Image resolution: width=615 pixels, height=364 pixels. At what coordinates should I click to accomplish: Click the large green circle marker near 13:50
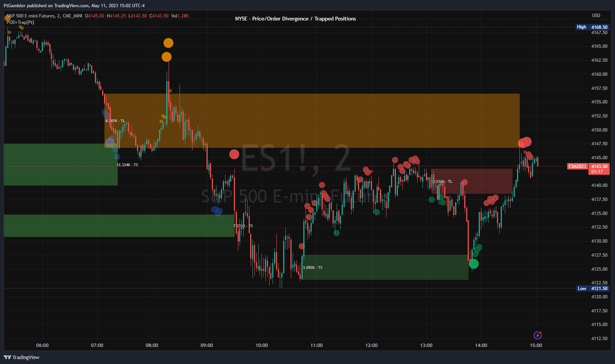tap(474, 264)
